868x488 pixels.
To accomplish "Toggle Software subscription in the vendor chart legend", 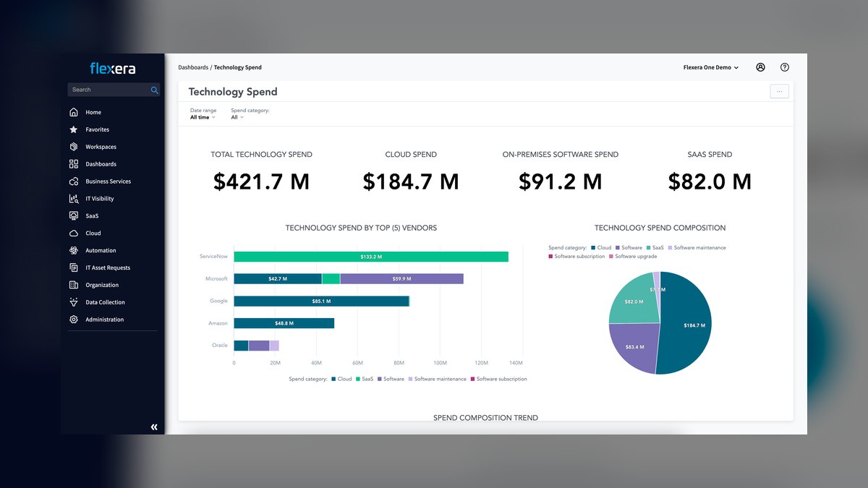I will point(499,379).
